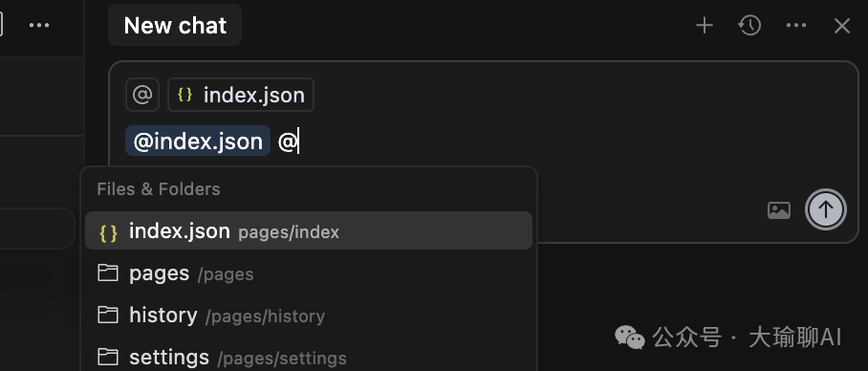Click the @index.json mention in input
868x371 pixels.
pyautogui.click(x=198, y=142)
